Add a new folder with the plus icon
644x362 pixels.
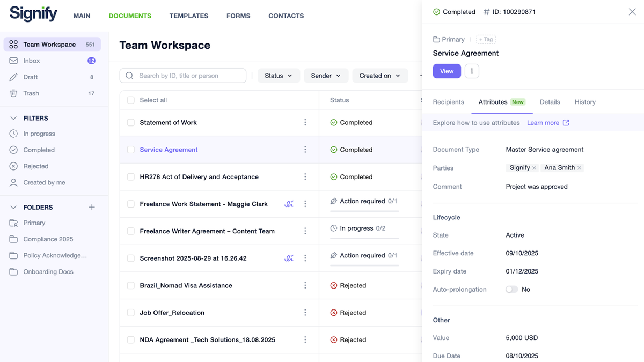(x=92, y=206)
